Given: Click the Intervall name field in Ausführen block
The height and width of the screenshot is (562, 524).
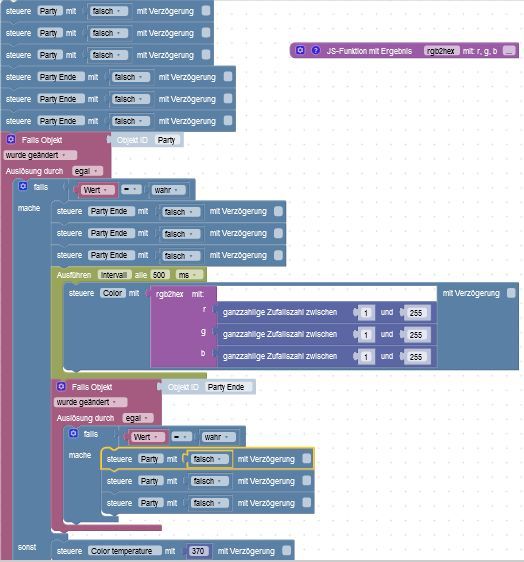Looking at the screenshot, I should pos(114,275).
